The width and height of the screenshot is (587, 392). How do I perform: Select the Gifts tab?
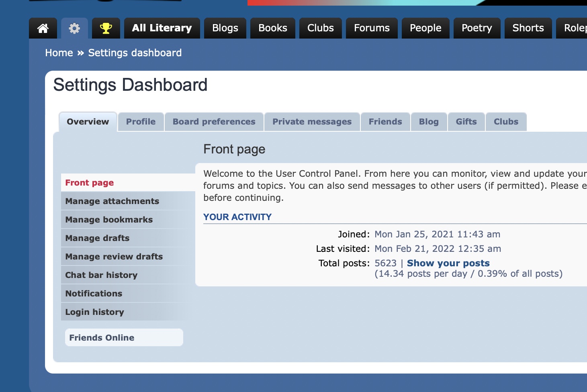[466, 122]
